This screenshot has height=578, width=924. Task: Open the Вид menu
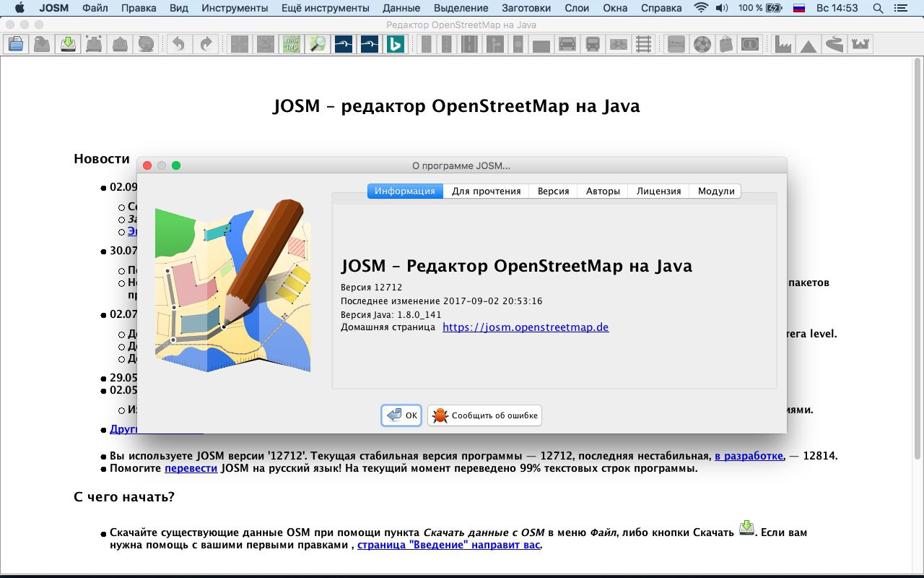[179, 9]
